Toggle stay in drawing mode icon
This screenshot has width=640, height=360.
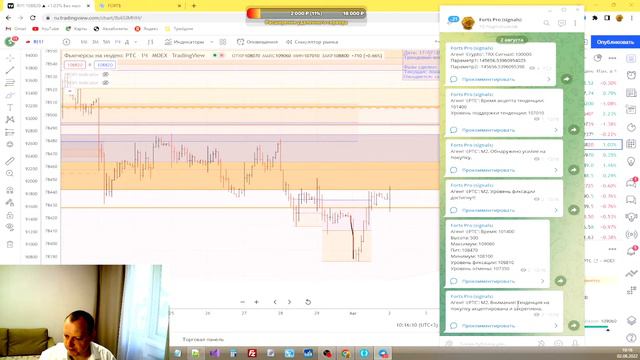[10, 202]
